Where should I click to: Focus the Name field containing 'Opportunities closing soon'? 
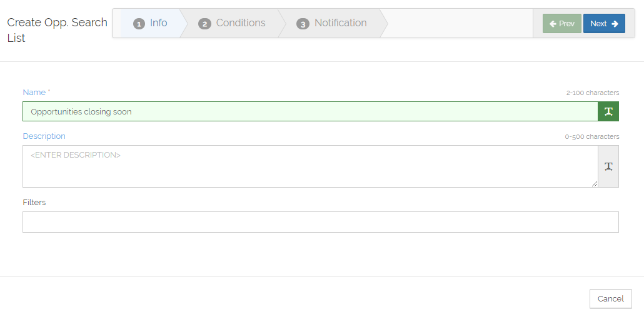[x=310, y=111]
